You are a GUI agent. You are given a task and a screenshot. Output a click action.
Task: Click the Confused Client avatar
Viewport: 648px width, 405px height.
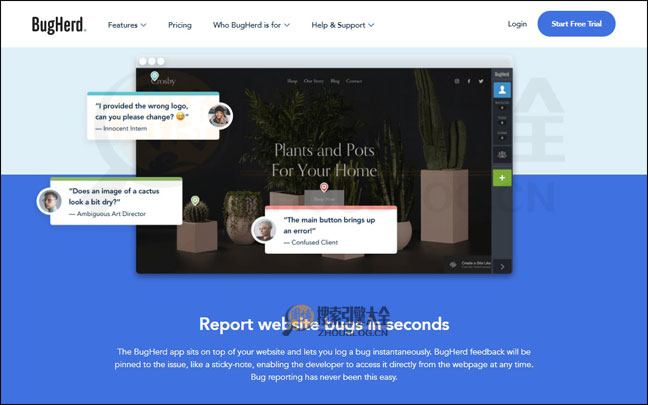[264, 229]
